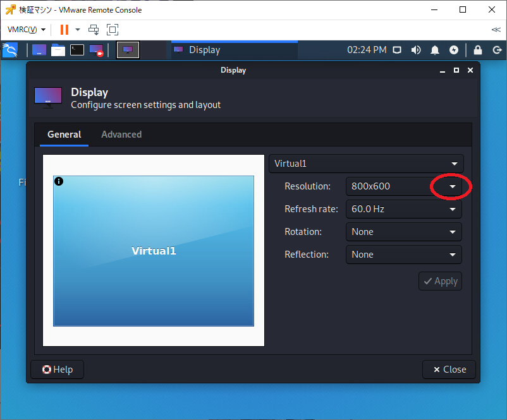Launch the terminal emulator from panel

tap(77, 50)
